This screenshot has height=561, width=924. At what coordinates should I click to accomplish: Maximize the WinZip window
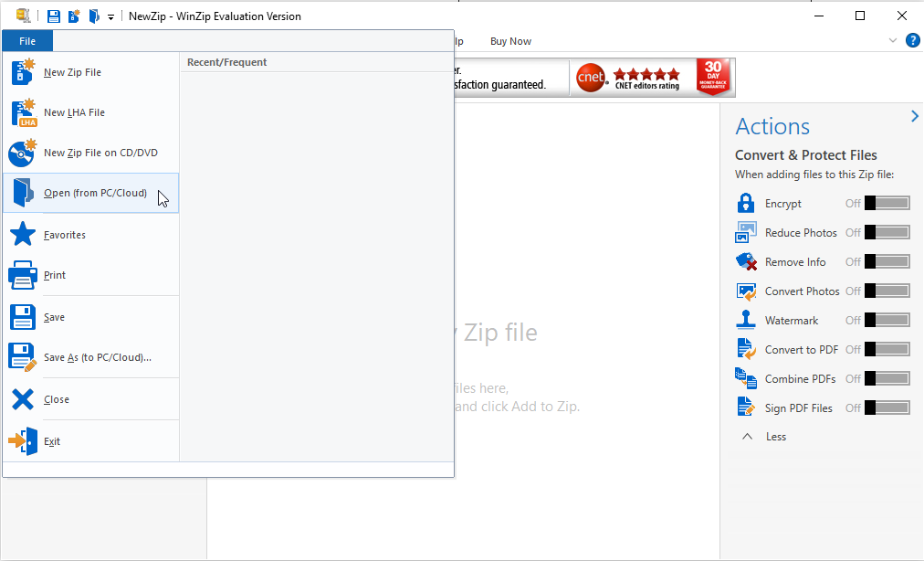[860, 16]
